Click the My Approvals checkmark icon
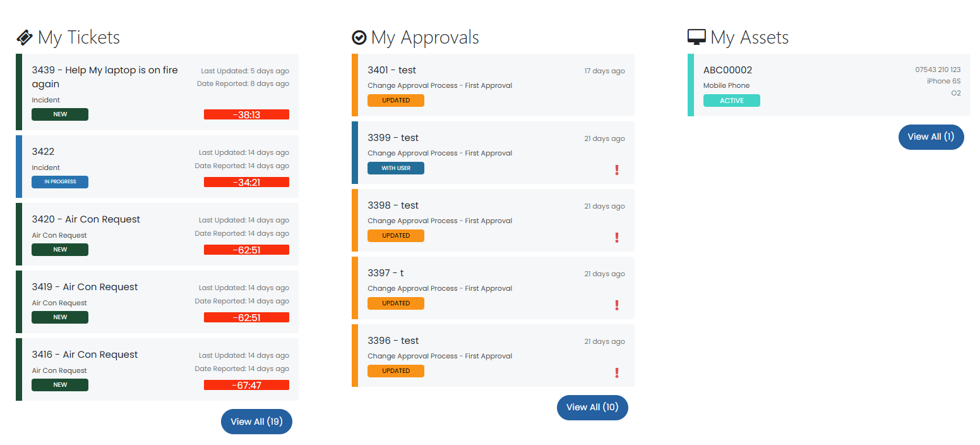 [x=359, y=38]
